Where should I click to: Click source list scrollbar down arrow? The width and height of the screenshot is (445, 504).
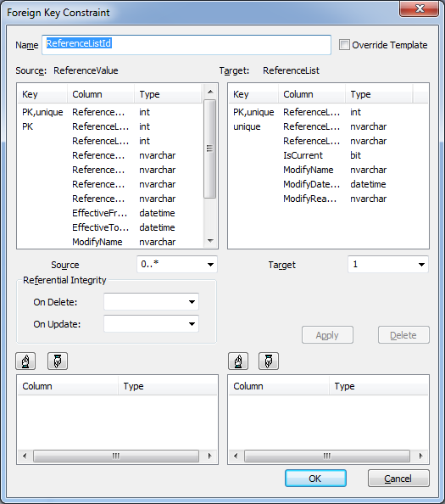point(210,240)
